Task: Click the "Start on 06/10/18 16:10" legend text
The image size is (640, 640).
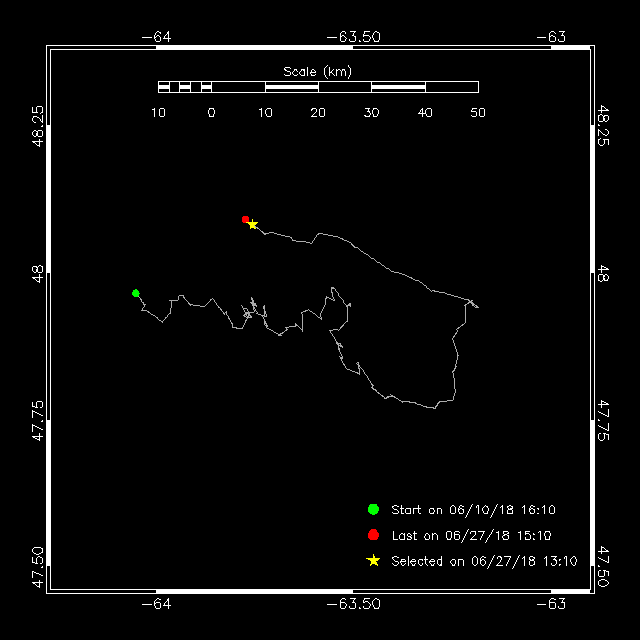Action: coord(473,510)
